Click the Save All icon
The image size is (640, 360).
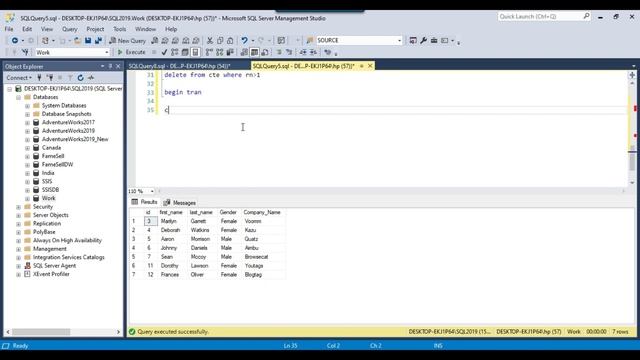click(98, 40)
